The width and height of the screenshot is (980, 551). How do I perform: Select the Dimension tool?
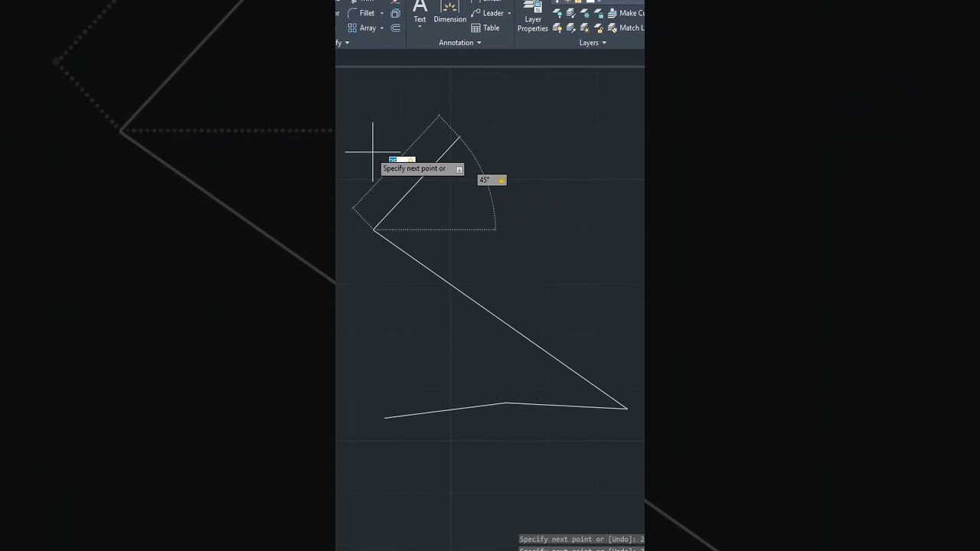[449, 11]
